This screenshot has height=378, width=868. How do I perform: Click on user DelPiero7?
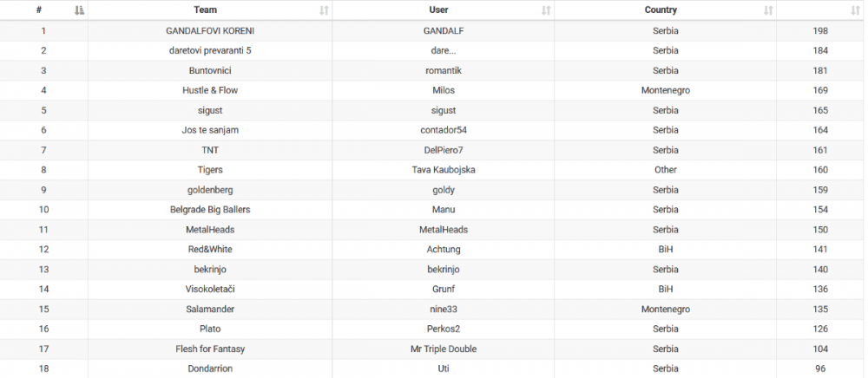(443, 150)
